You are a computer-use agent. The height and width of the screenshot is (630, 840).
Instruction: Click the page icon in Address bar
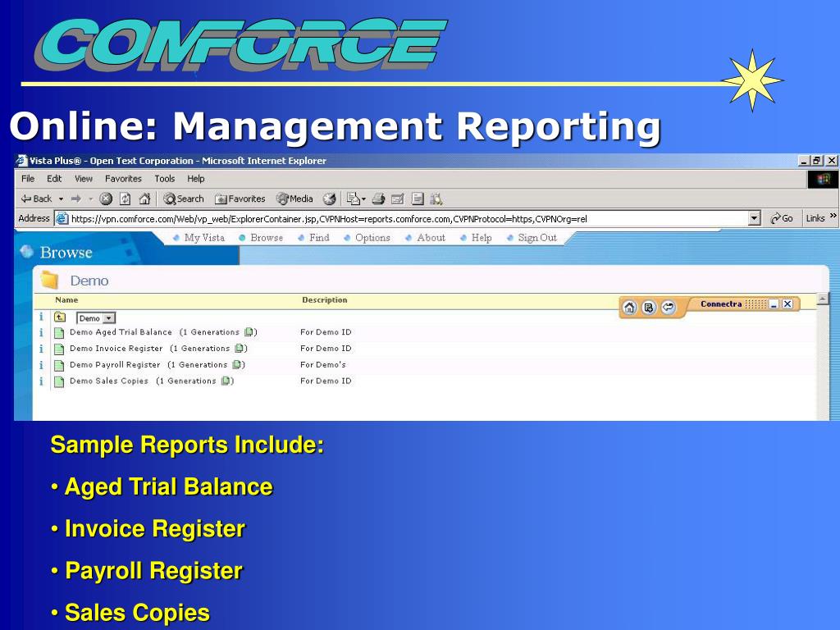pos(62,218)
